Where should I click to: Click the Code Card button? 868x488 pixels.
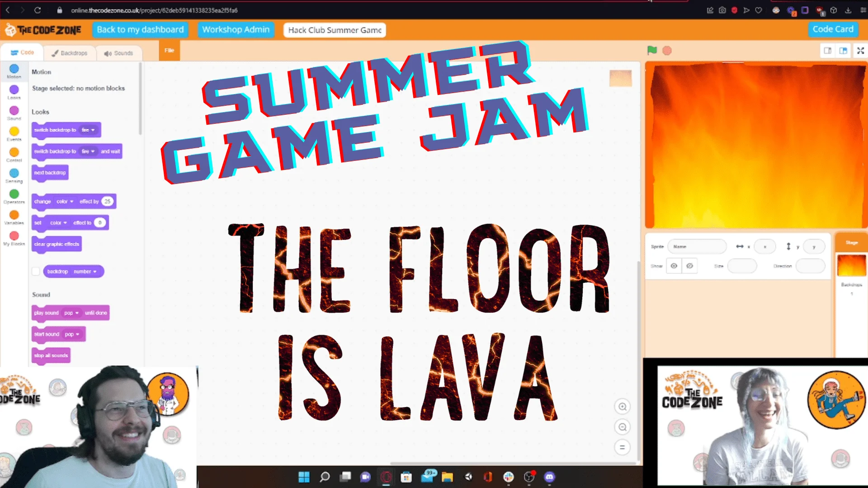(834, 28)
